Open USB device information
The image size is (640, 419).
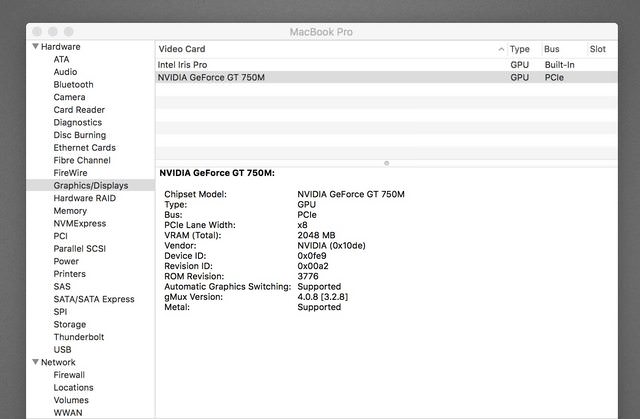coord(62,350)
